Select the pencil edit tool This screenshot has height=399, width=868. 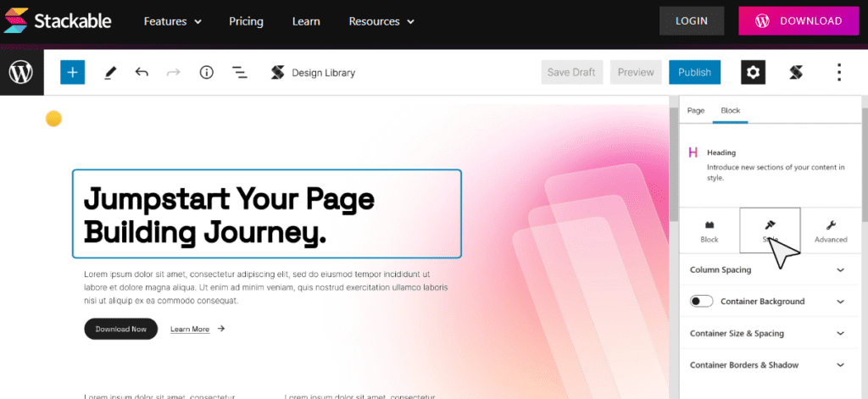pyautogui.click(x=110, y=73)
